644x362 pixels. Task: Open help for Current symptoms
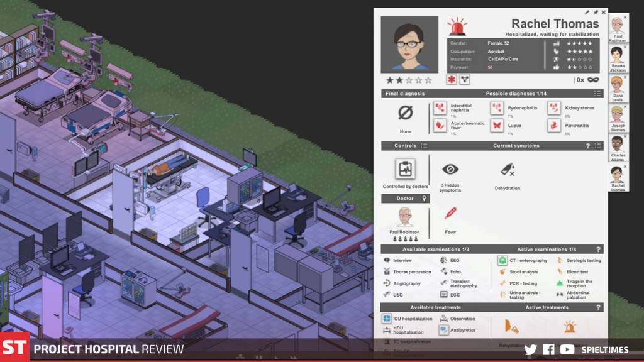[588, 146]
